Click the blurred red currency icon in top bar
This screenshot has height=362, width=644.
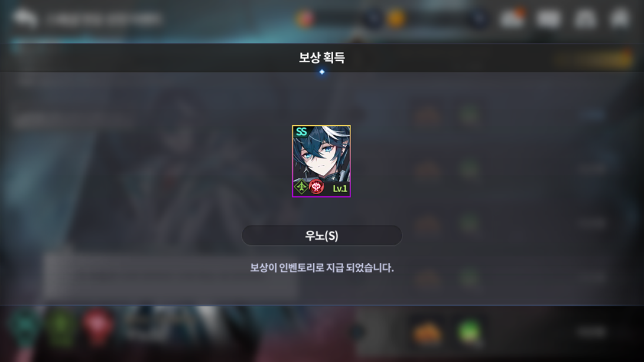305,19
